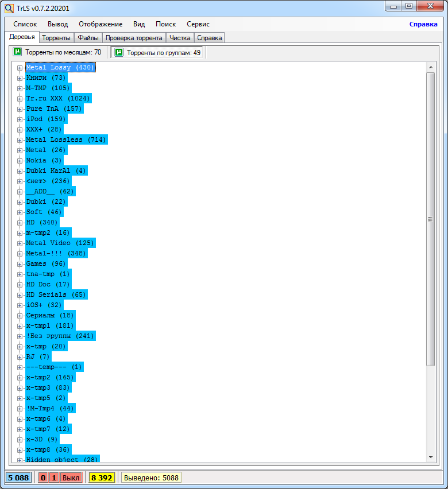Open the Сервис menu
Image resolution: width=448 pixels, height=489 pixels.
point(198,24)
